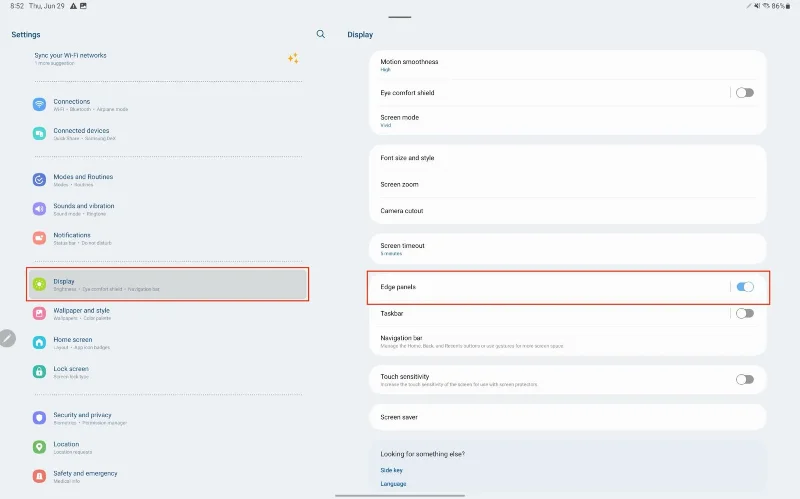
Task: Toggle the Taskbar switch
Action: tap(744, 313)
